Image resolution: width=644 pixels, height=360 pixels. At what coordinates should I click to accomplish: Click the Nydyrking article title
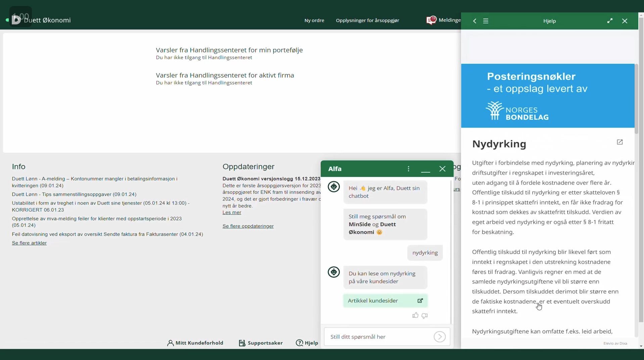pos(499,144)
